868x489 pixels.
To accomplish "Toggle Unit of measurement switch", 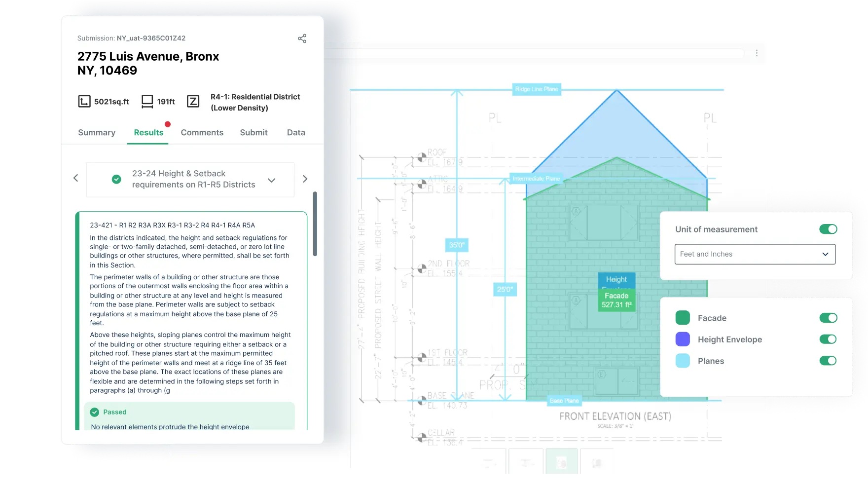I will [x=828, y=229].
